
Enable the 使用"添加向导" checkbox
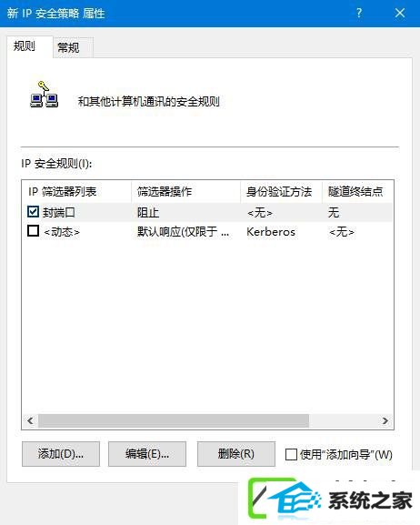(291, 454)
